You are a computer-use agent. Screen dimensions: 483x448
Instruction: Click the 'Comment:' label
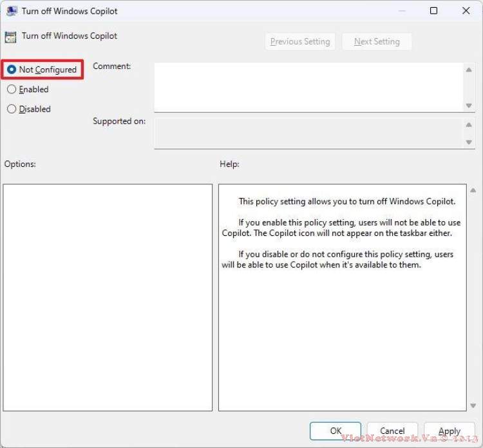[x=112, y=66]
